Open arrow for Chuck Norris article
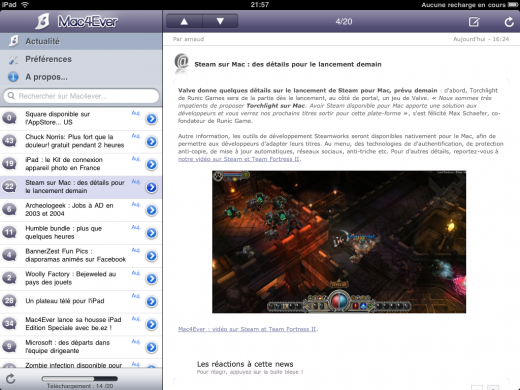Viewport: 520px width, 390px height. point(152,141)
